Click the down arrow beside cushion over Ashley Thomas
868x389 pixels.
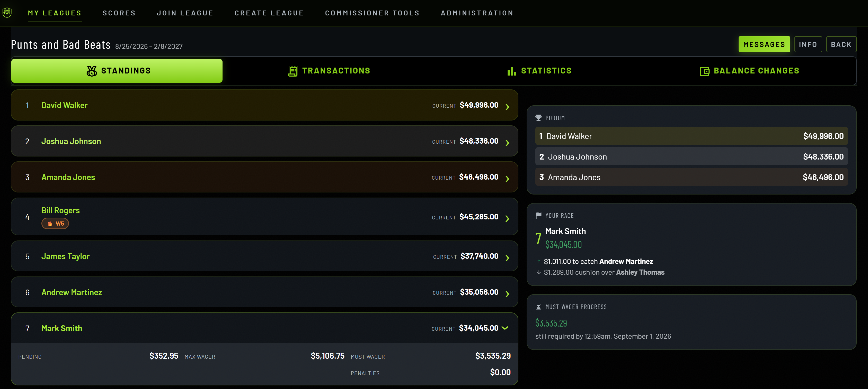(539, 272)
